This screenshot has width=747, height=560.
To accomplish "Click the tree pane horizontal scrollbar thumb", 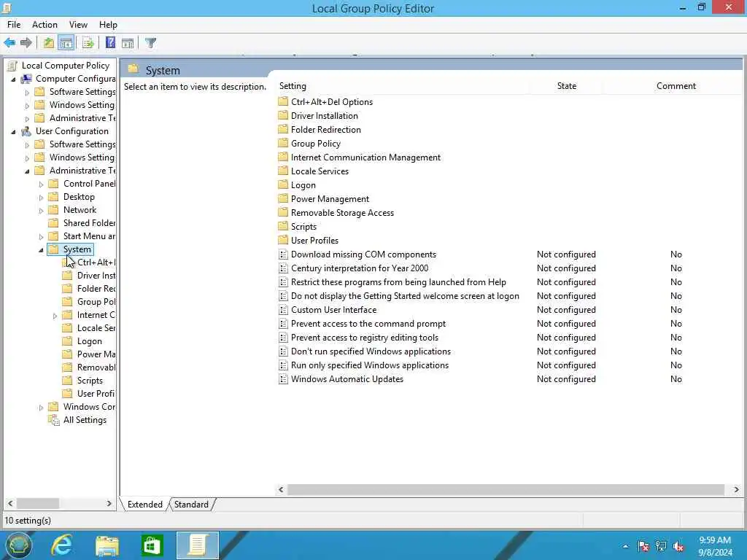I will [x=38, y=503].
